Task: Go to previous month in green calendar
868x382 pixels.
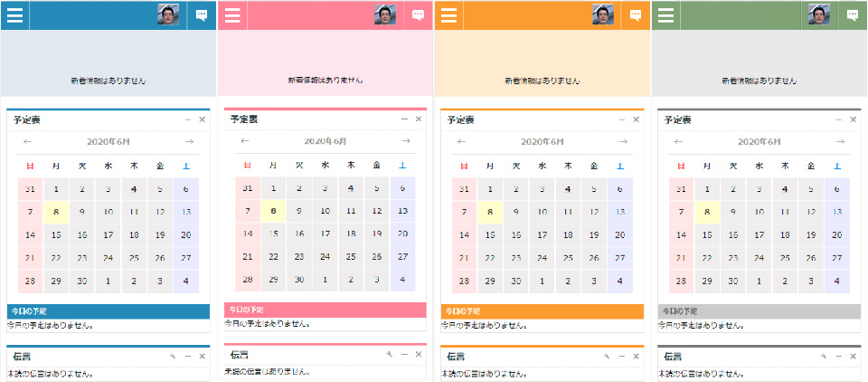Action: coord(679,142)
